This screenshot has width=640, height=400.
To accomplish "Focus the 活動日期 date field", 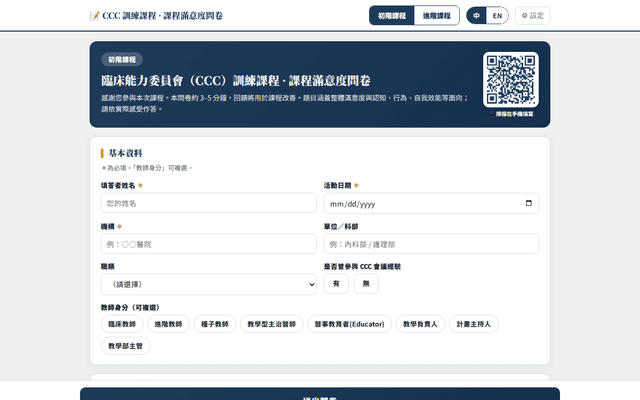I will (x=431, y=203).
